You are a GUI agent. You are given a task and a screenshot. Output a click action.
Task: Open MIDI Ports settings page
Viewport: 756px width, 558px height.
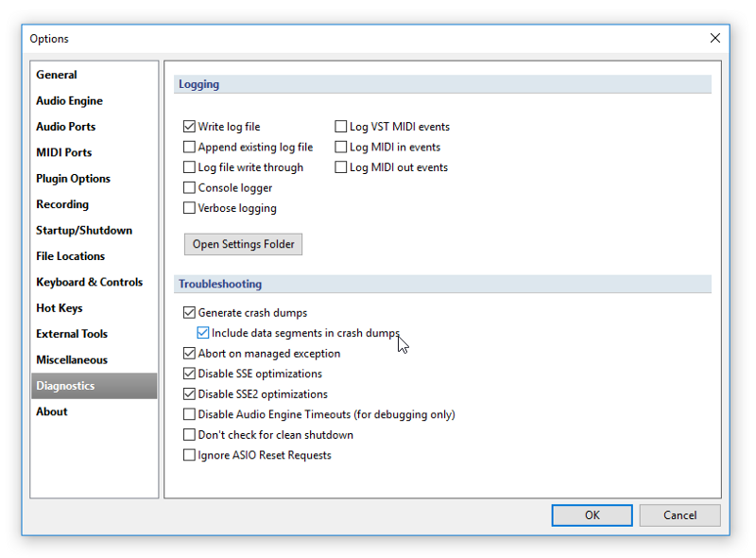point(94,152)
